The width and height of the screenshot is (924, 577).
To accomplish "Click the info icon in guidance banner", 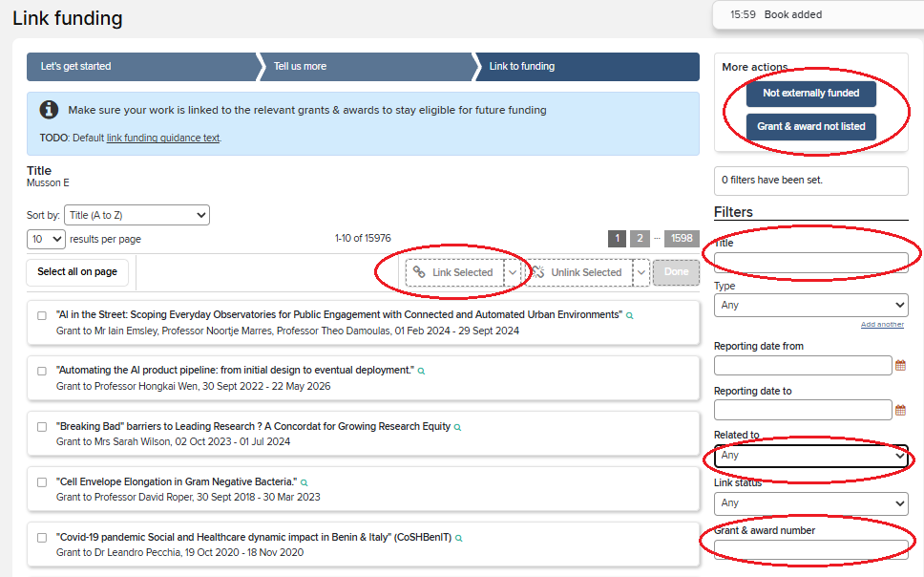I will [49, 110].
